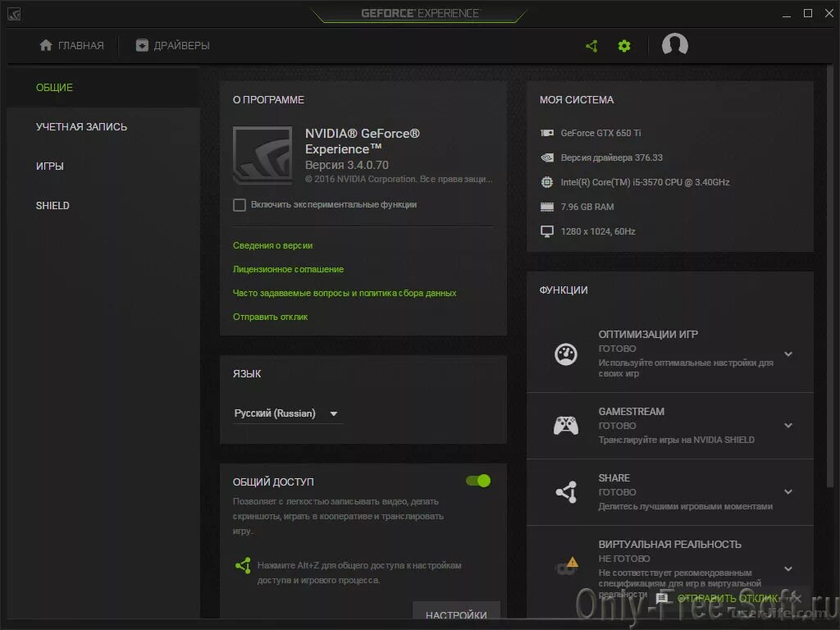Open the Лицензионное соглашение link

coord(288,269)
